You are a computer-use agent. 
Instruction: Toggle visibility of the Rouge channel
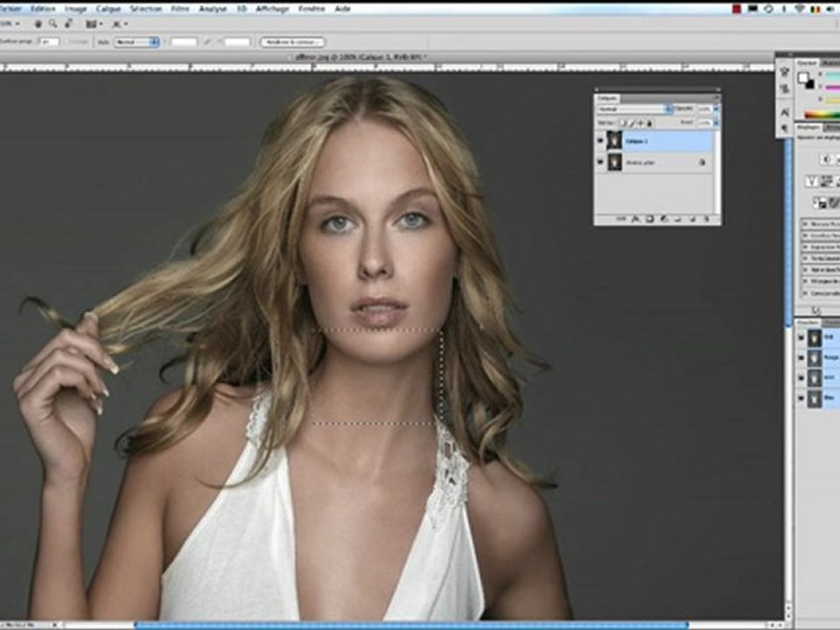[801, 357]
